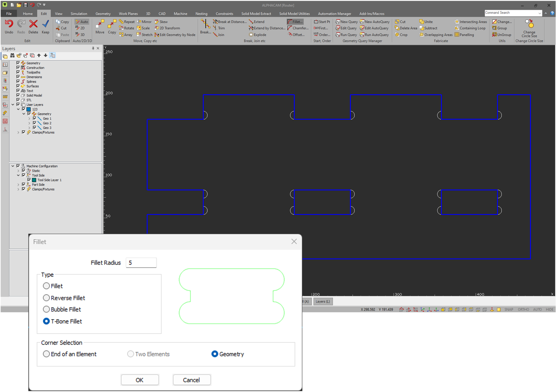Click the UnGroup tool
This screenshot has height=392, width=556.
pos(501,35)
